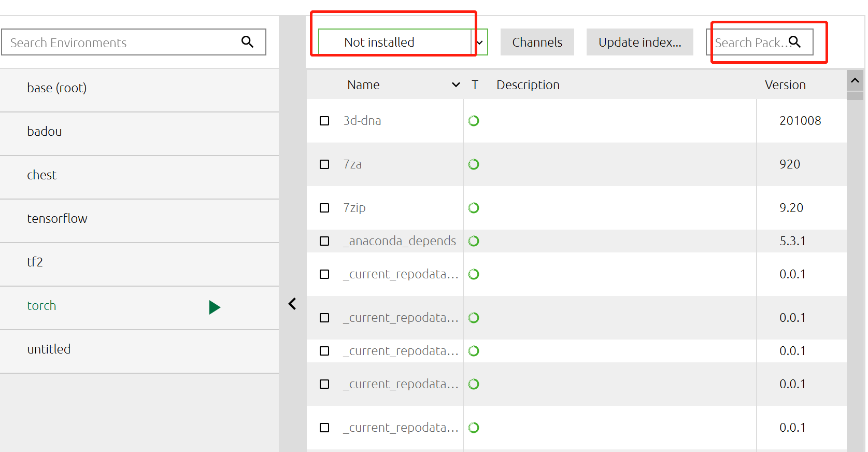Click the 7za package name
The height and width of the screenshot is (452, 868).
coord(352,164)
